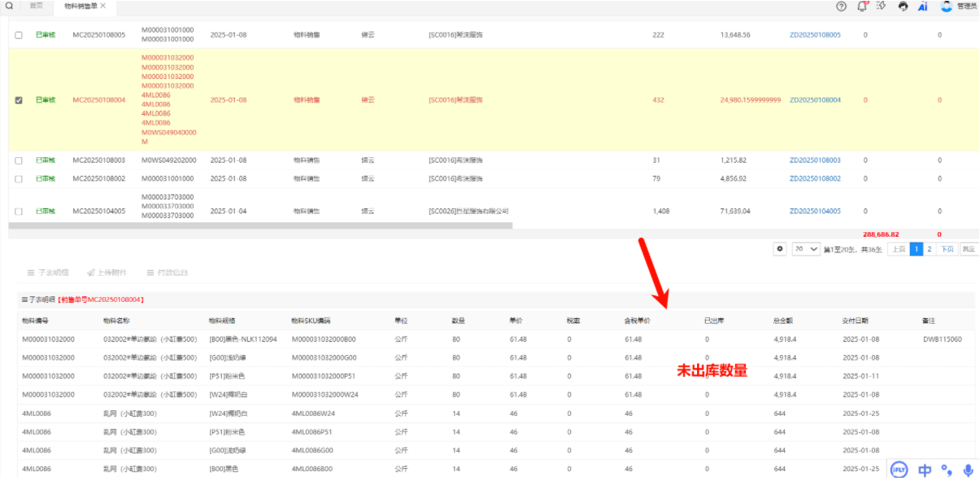Expand the page size dropdown showing 20
Viewport: 980px width, 481px height.
806,249
